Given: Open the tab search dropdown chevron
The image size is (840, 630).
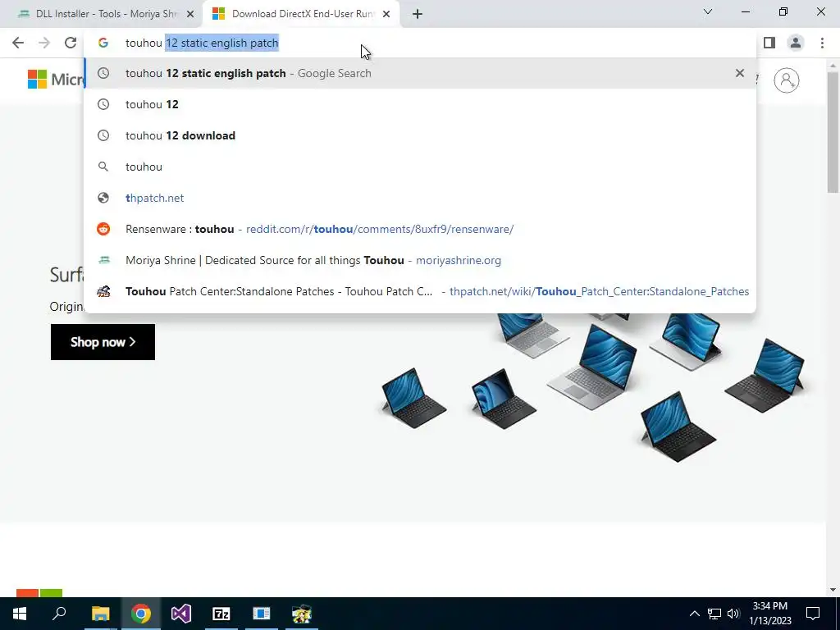Looking at the screenshot, I should (708, 11).
